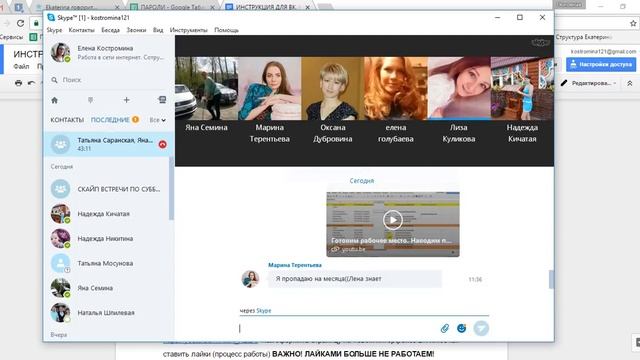Click the chat history vertical scrollbar

tap(551, 280)
